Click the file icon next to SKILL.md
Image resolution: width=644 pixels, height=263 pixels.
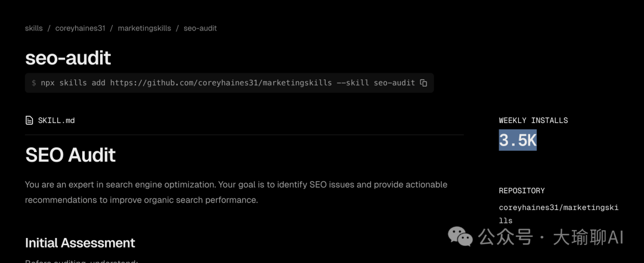[29, 120]
